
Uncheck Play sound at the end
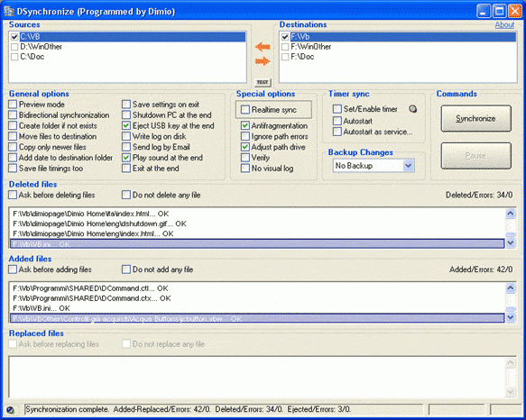point(126,158)
